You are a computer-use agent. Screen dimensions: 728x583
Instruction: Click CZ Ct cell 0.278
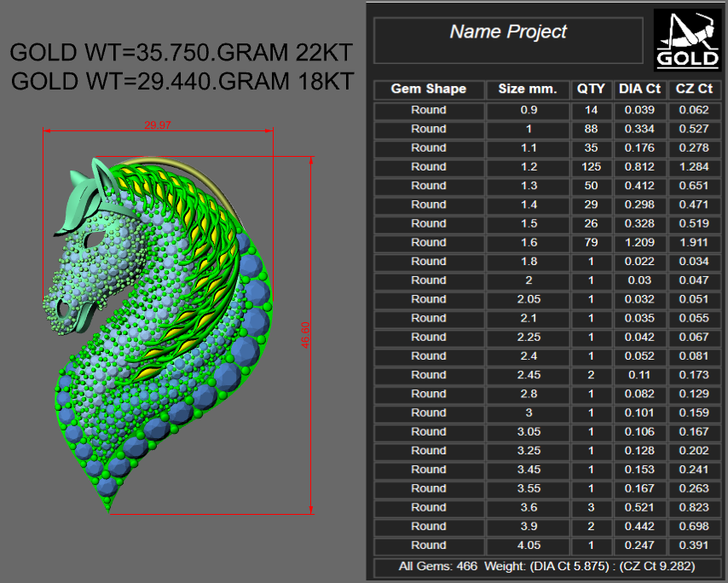694,148
